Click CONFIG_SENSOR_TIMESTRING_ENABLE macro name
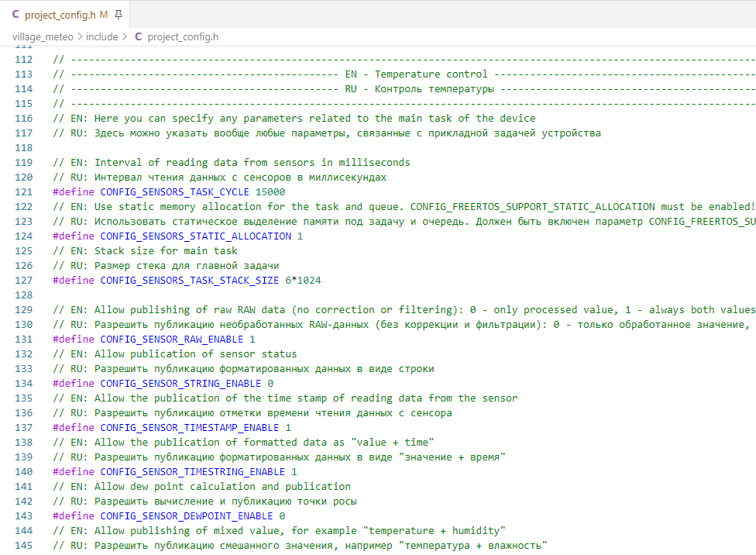Screen dimensions: 756x555 click(192, 472)
